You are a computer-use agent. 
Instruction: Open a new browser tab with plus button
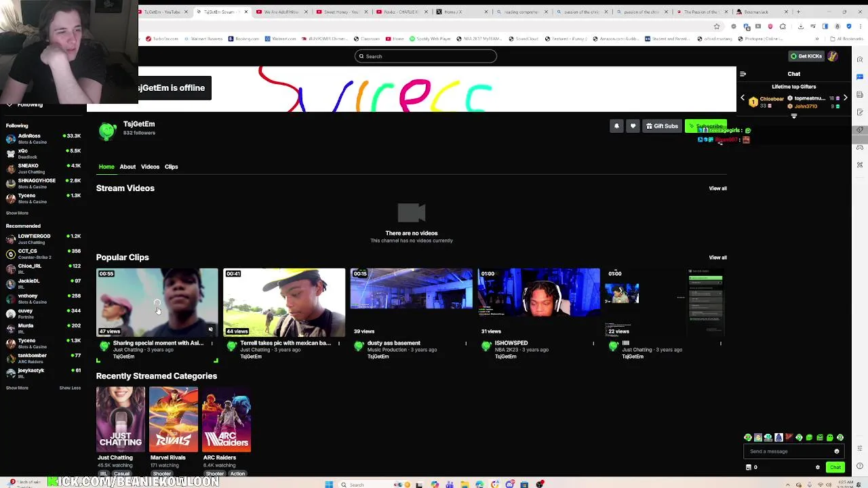click(798, 12)
